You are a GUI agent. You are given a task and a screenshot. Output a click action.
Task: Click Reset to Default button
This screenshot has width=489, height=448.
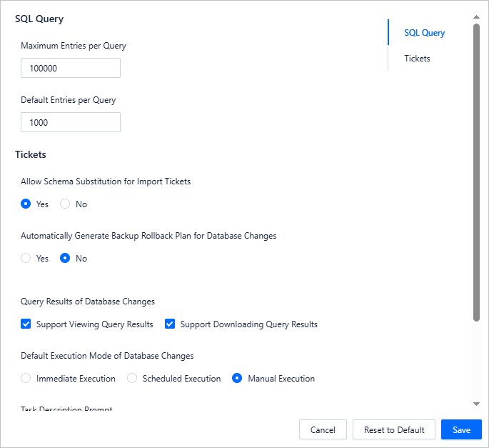click(x=394, y=429)
